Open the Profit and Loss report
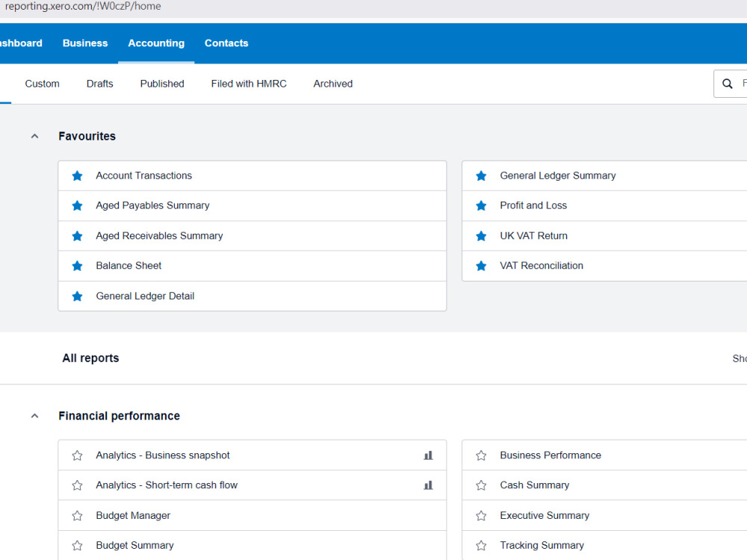 533,206
